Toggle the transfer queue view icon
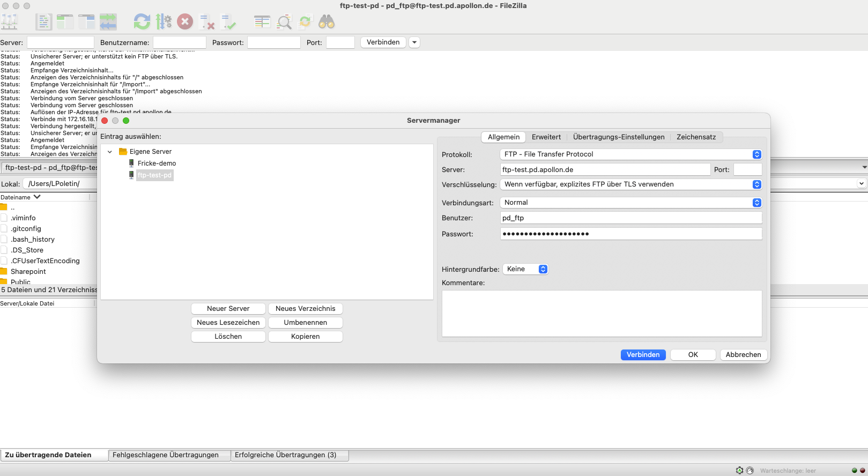 coord(108,22)
